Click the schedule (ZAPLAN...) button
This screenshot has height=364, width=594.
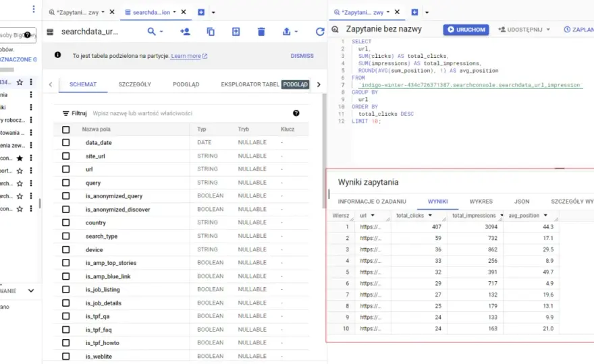[x=578, y=30]
